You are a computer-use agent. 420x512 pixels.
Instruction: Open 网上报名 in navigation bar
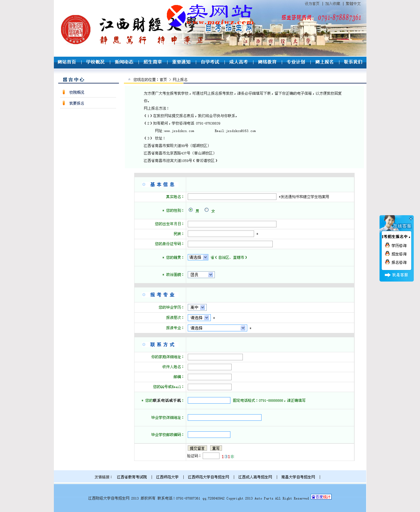[324, 62]
